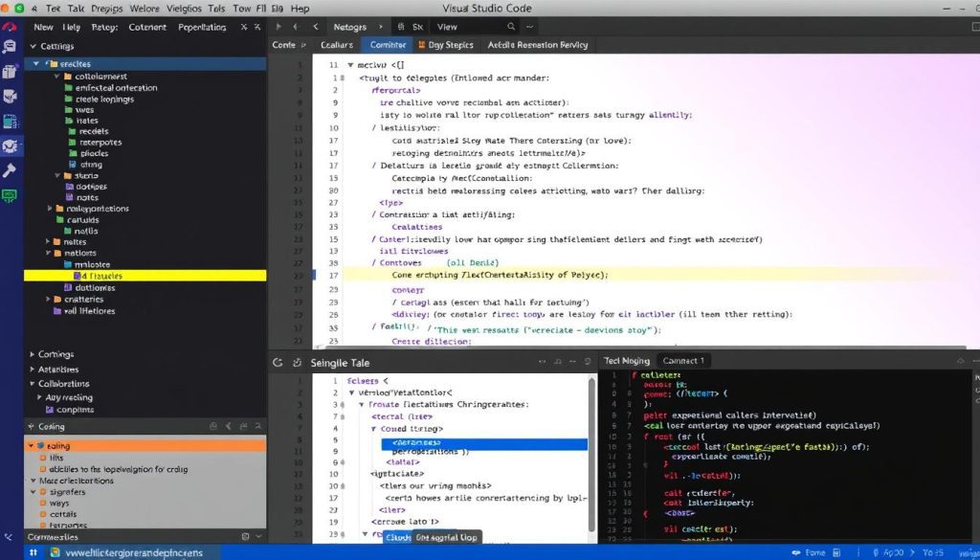Click the first icon in Coaling panel header
The image size is (980, 560).
(213, 426)
